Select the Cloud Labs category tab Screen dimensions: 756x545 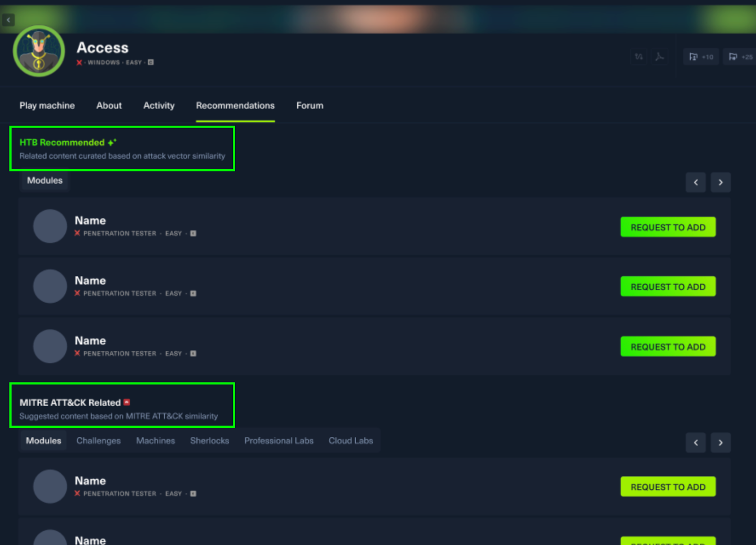point(351,441)
